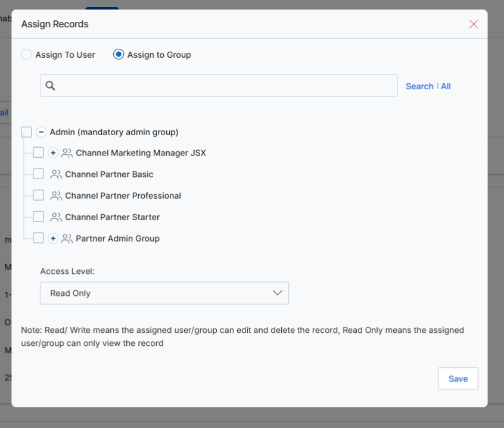This screenshot has height=428, width=504.
Task: Open the Access Level dropdown
Action: (164, 293)
